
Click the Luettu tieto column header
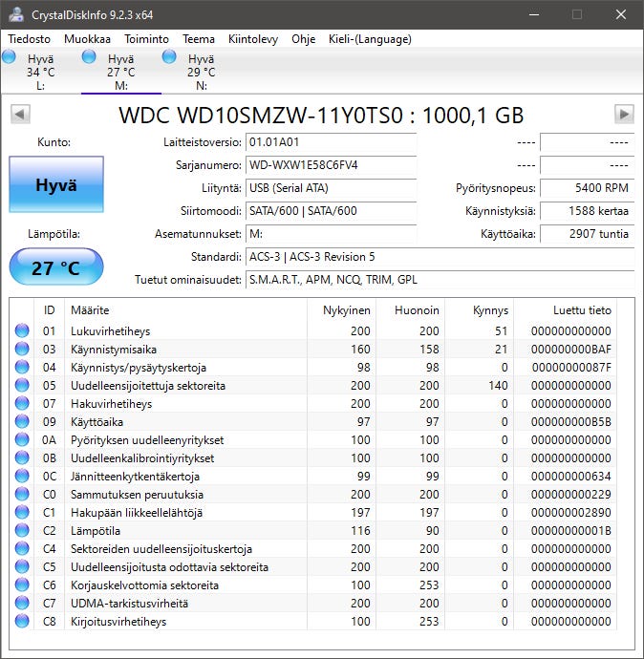pos(582,310)
